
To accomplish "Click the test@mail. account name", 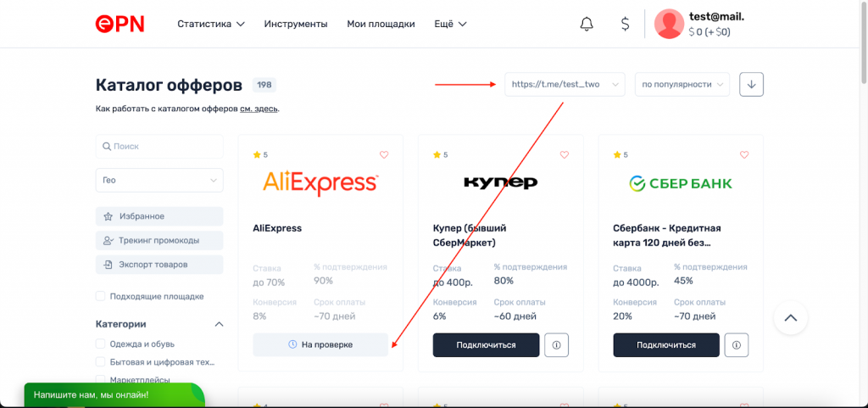I will pyautogui.click(x=716, y=17).
